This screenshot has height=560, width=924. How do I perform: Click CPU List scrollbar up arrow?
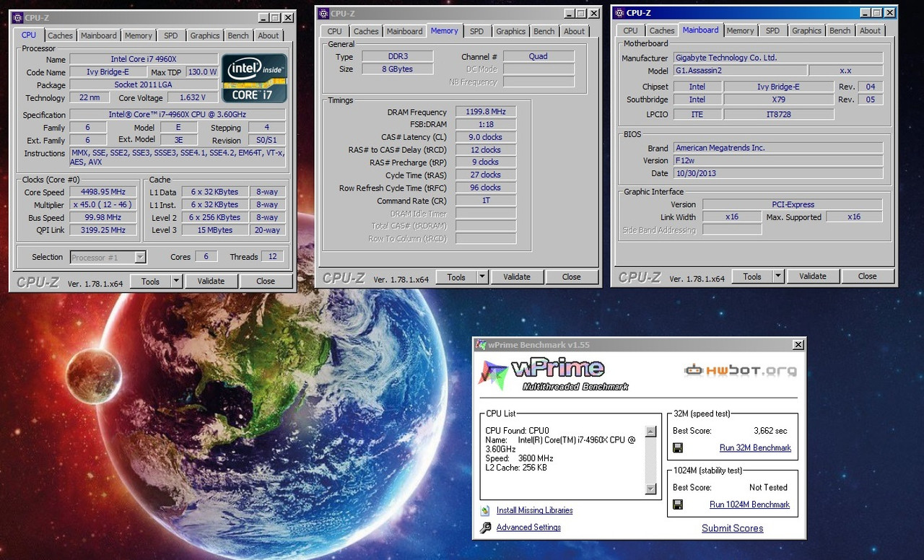click(x=651, y=432)
